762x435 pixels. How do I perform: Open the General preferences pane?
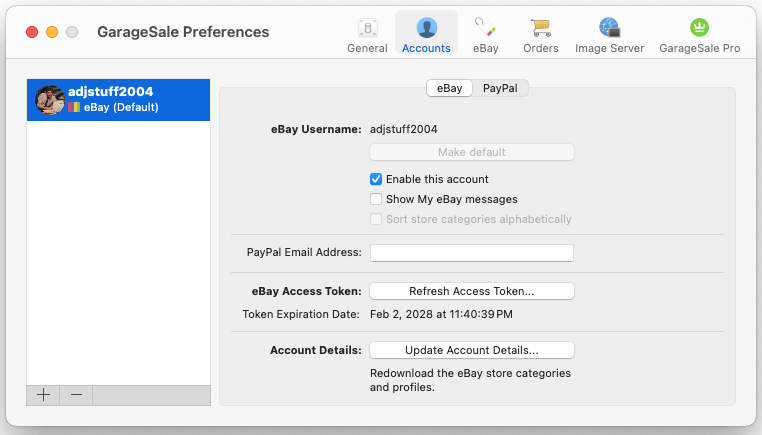point(367,35)
